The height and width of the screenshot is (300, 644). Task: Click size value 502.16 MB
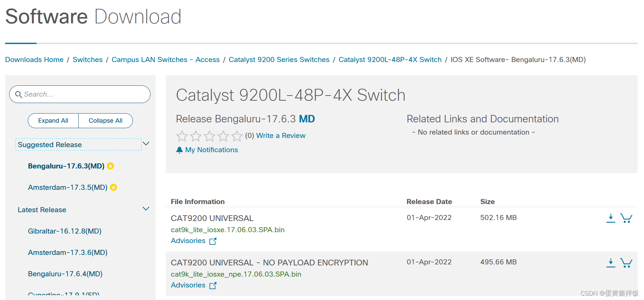tap(498, 218)
